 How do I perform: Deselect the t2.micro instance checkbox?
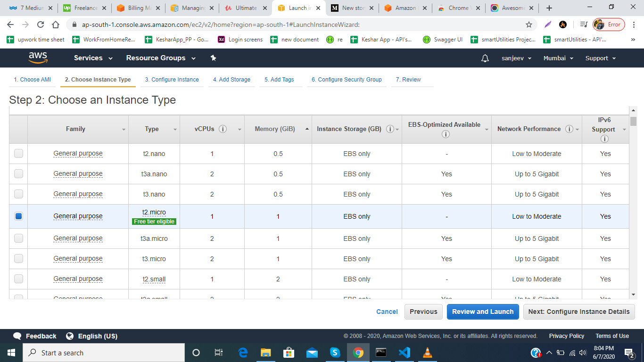pyautogui.click(x=18, y=216)
